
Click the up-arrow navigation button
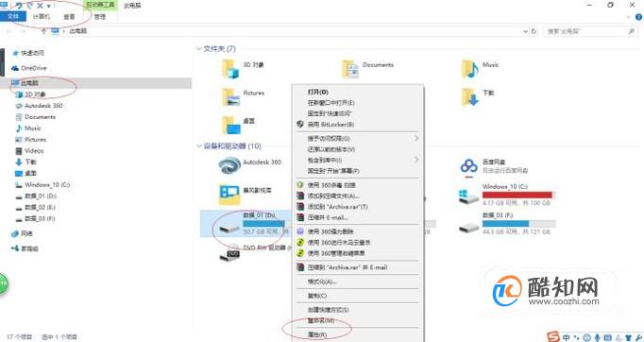[x=43, y=31]
